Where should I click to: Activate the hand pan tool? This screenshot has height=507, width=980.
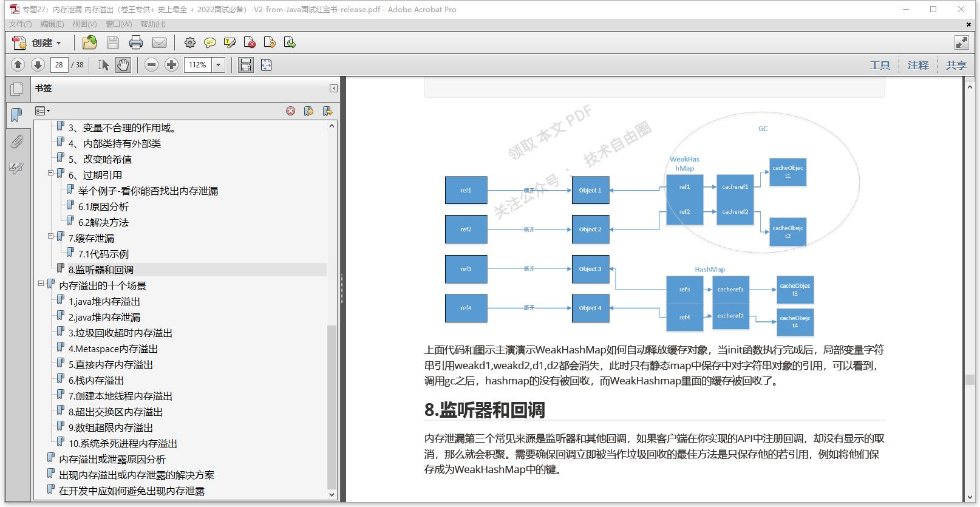click(123, 64)
